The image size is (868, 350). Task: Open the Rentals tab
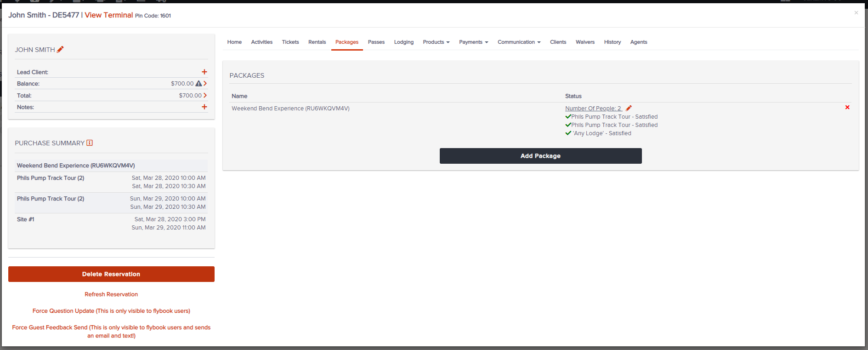(x=317, y=42)
